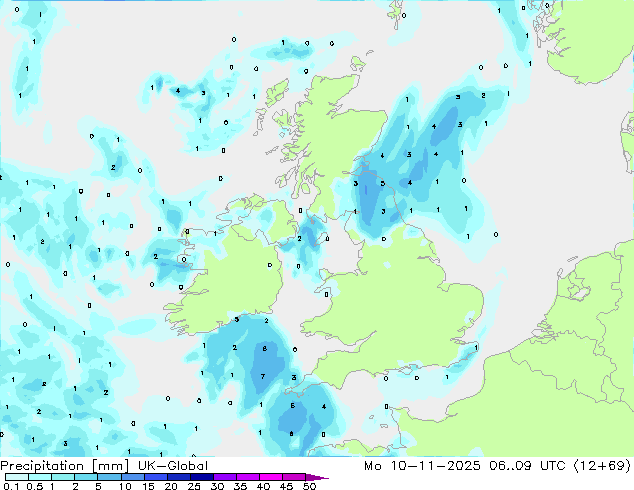Image resolution: width=634 pixels, height=490 pixels.
Task: Click the '15' legend label
Action: (148, 486)
